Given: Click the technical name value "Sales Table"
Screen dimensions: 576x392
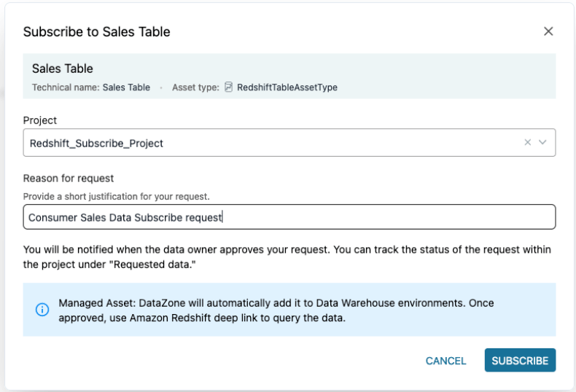Looking at the screenshot, I should click(x=126, y=87).
